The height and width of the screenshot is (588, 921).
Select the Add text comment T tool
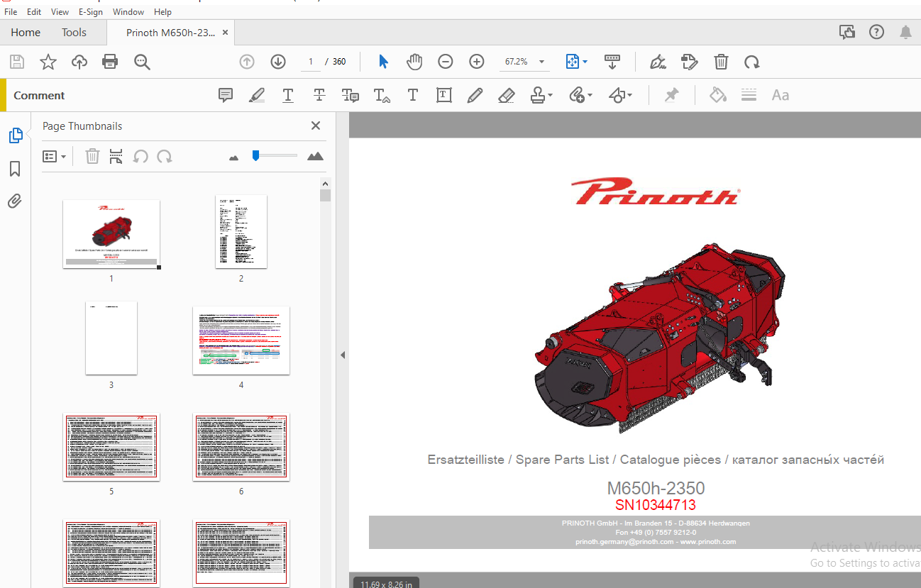pos(413,95)
